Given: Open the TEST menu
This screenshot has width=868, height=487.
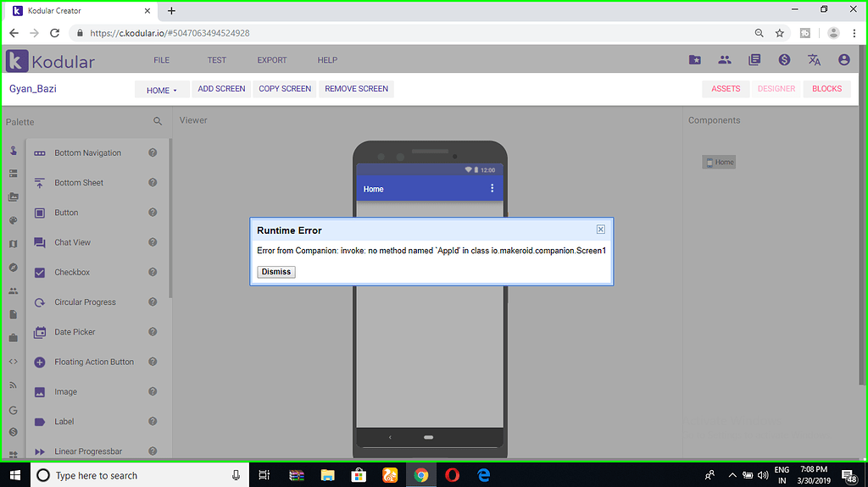Looking at the screenshot, I should pos(216,60).
